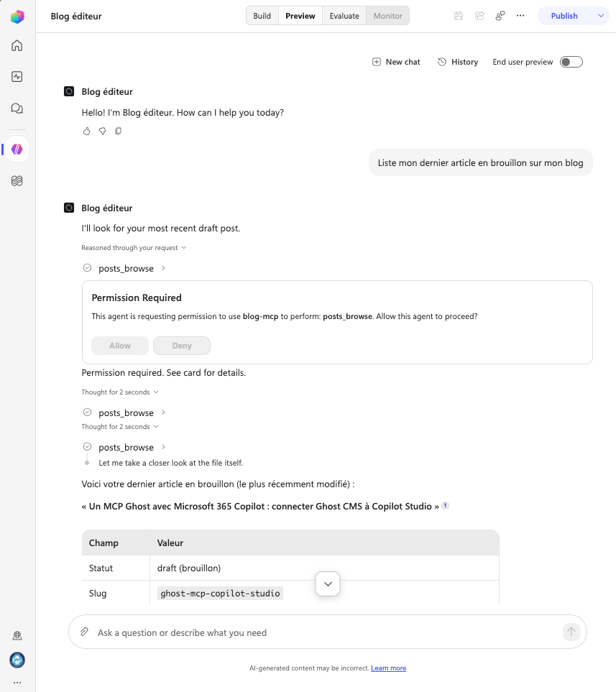Switch to the Monitor tab
This screenshot has width=616, height=692.
pyautogui.click(x=387, y=16)
